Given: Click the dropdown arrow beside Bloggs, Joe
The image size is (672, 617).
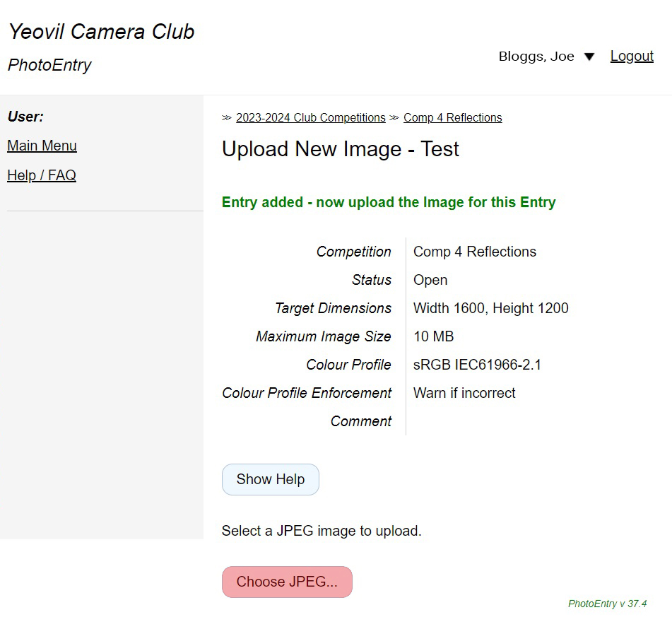Looking at the screenshot, I should [589, 57].
